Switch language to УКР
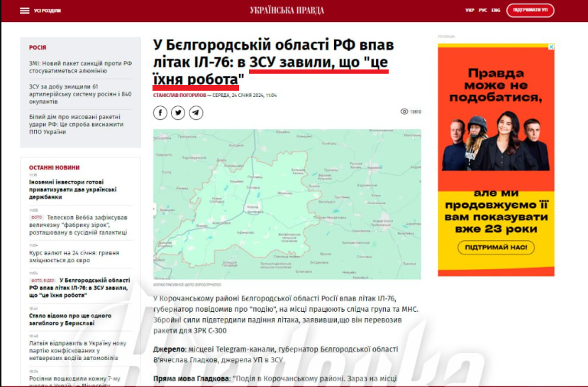 470,11
